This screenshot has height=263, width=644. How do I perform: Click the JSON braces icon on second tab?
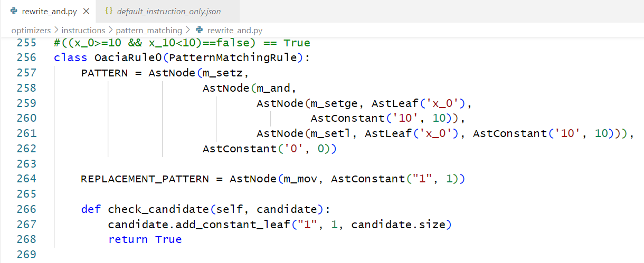click(x=109, y=11)
